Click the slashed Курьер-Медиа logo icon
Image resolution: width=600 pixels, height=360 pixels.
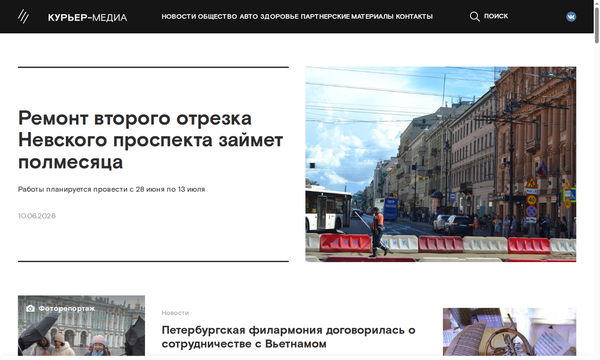(x=23, y=16)
